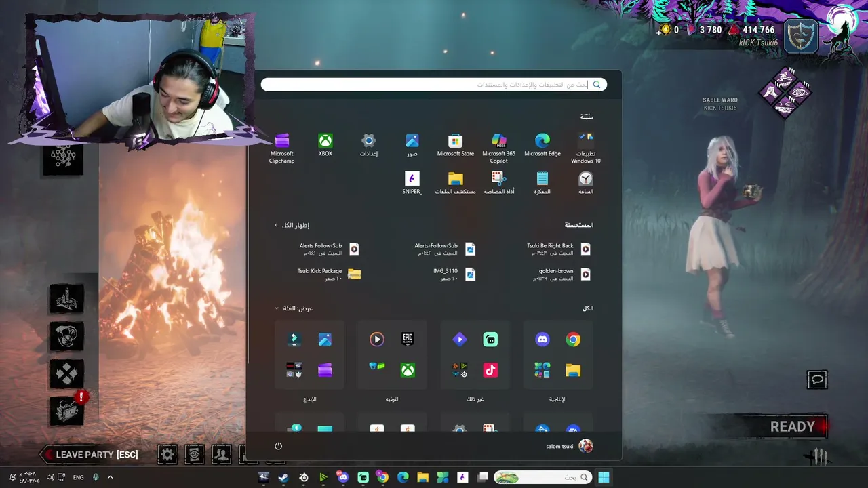Click the microphone icon in system tray
868x488 pixels.
(96, 477)
